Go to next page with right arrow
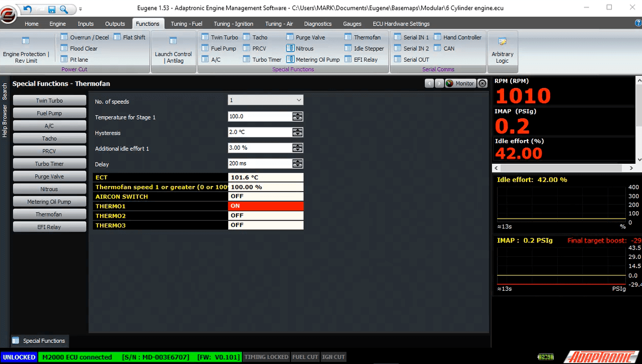Viewport: 642px width, 364px height. pyautogui.click(x=439, y=83)
